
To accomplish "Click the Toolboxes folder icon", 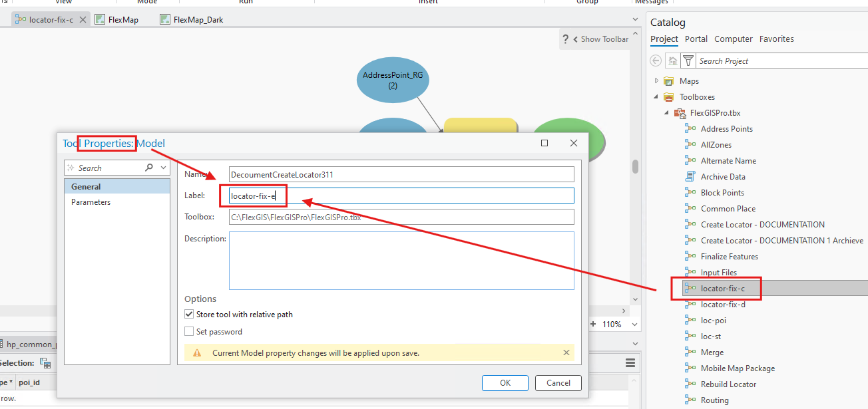I will click(x=668, y=97).
